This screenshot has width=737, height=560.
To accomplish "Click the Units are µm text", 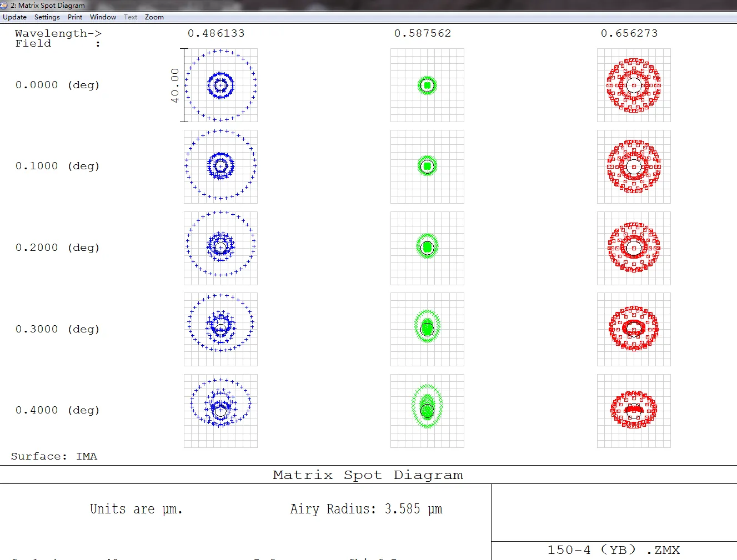I will point(136,509).
